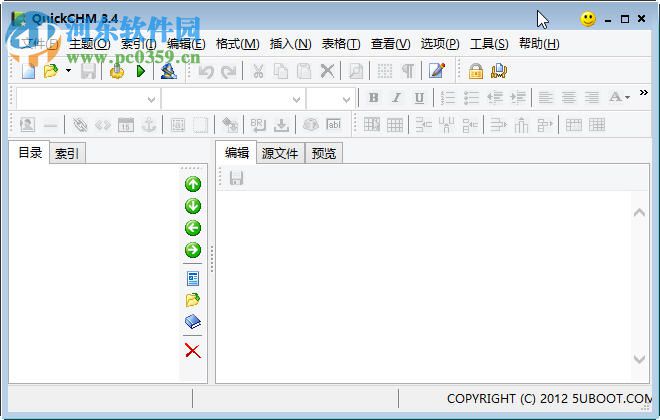Click the Delete X toolbar icon
The height and width of the screenshot is (420, 660).
point(327,71)
